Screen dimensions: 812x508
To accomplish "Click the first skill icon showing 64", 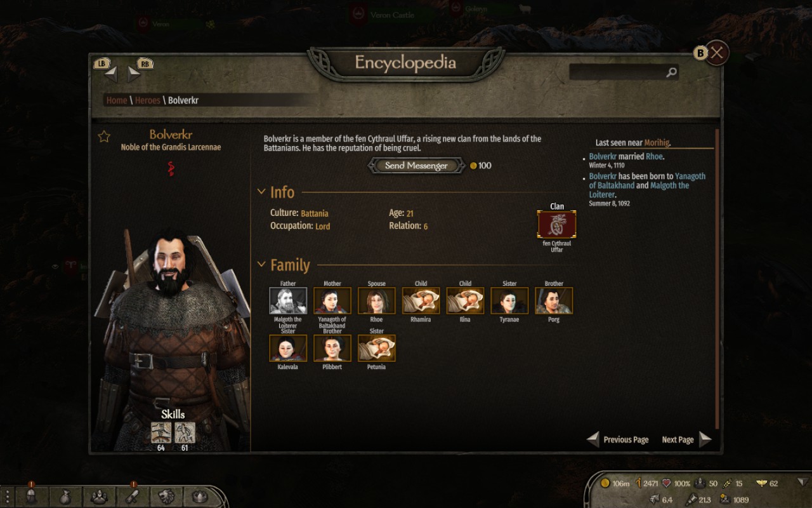I will 161,432.
